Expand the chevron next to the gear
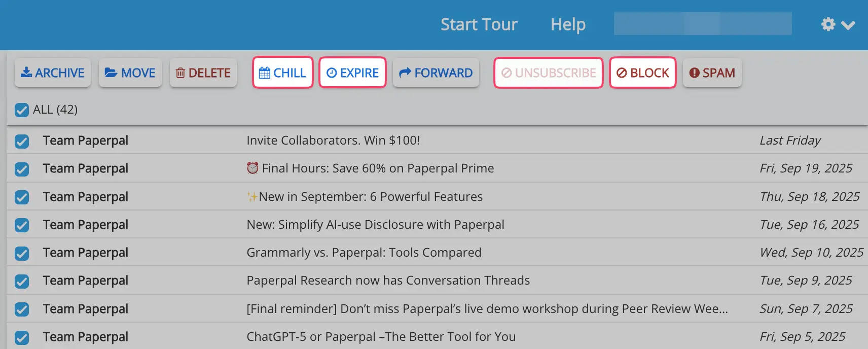The image size is (868, 349). pyautogui.click(x=848, y=25)
